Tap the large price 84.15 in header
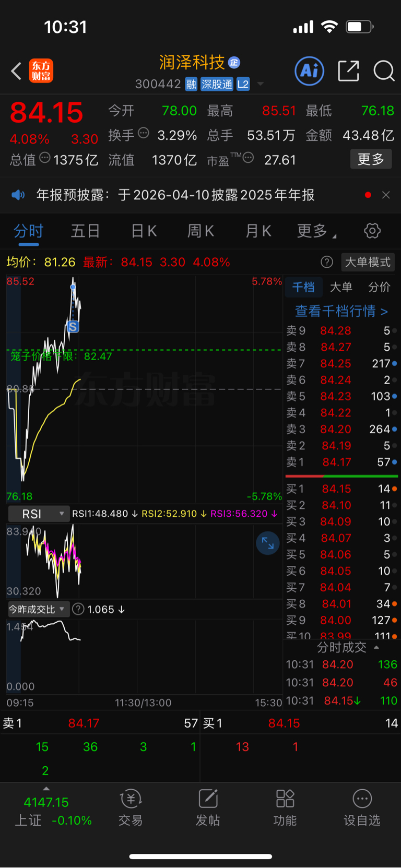Screen dimensions: 401x868 point(46,112)
